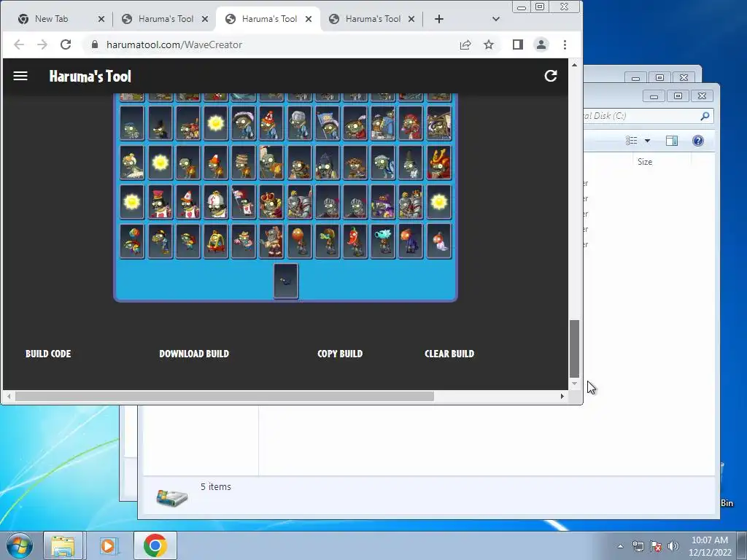Pick the blonde bun hair zombie card

point(132,163)
